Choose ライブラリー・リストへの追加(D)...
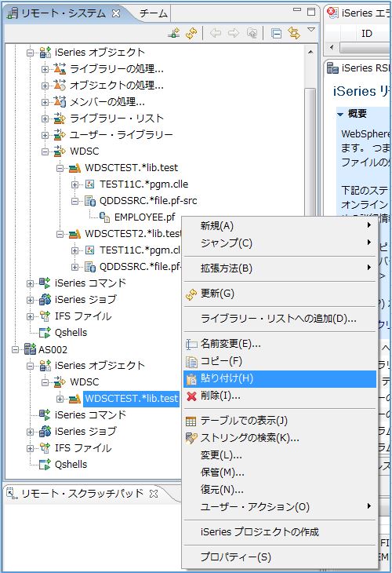 [280, 319]
